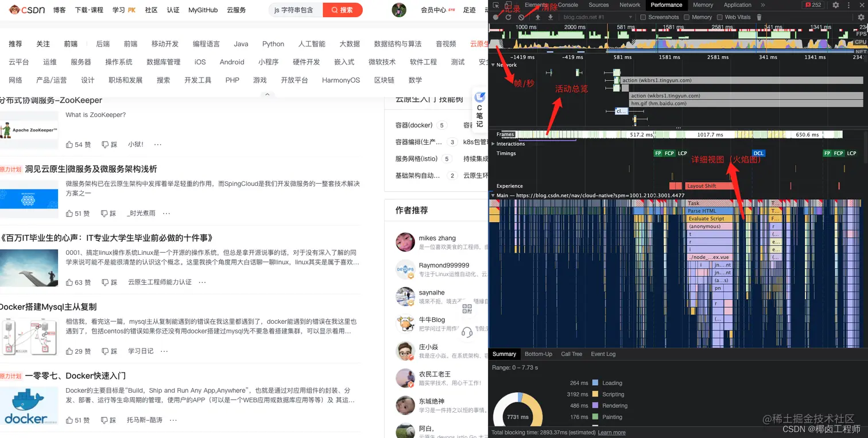The height and width of the screenshot is (438, 868).
Task: Open more options on 云原生工程师能力认证 row
Action: coord(202,282)
